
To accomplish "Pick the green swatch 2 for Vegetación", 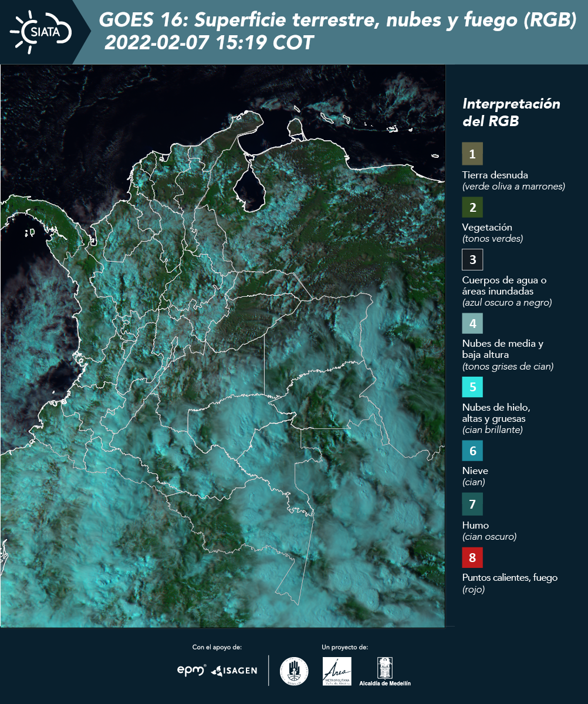I will tap(472, 207).
